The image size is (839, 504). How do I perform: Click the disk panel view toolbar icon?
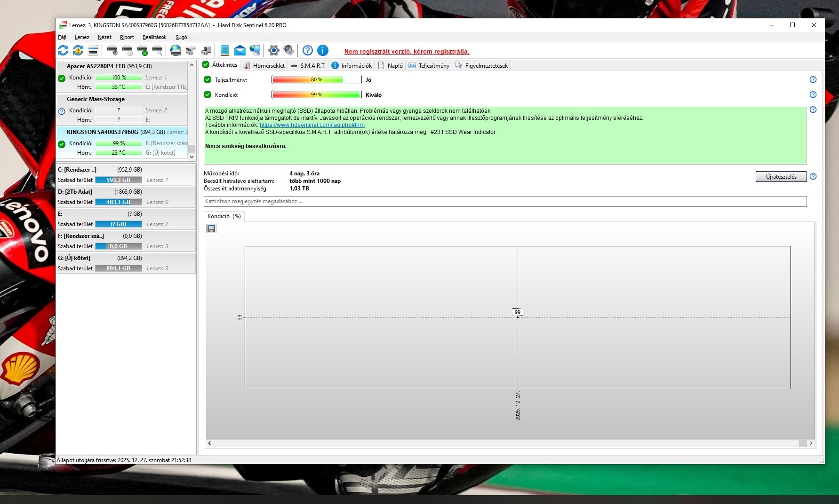[x=93, y=50]
